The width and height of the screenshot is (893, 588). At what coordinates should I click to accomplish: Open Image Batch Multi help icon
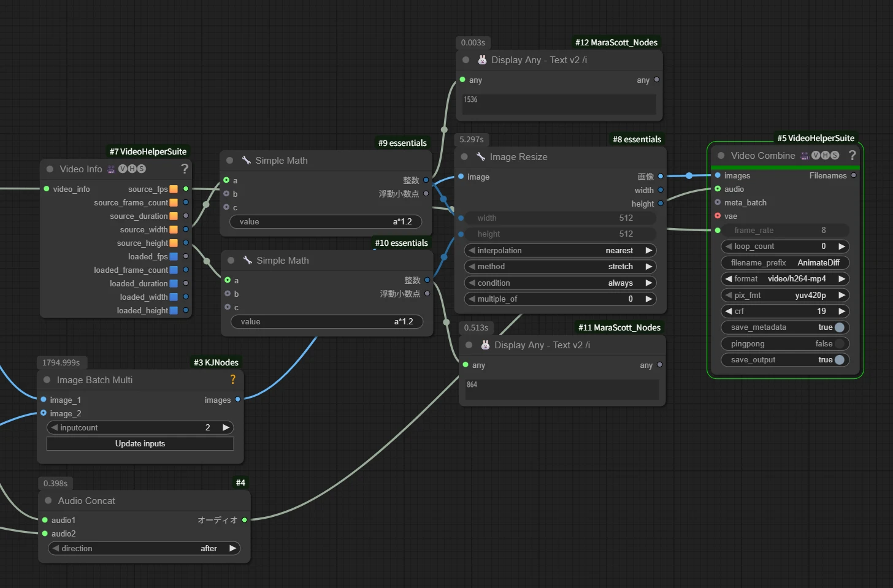tap(232, 380)
